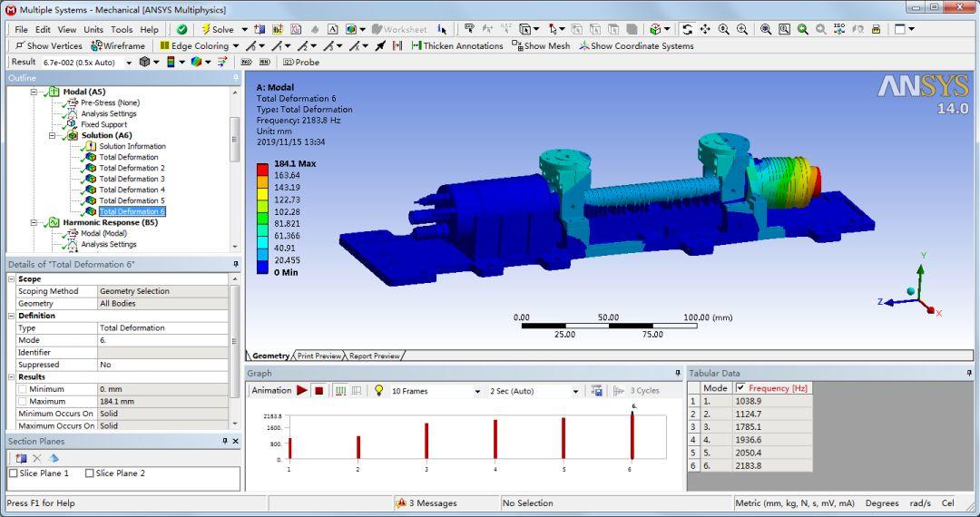Toggle the Frequency [Hz] column checkbox

point(740,388)
